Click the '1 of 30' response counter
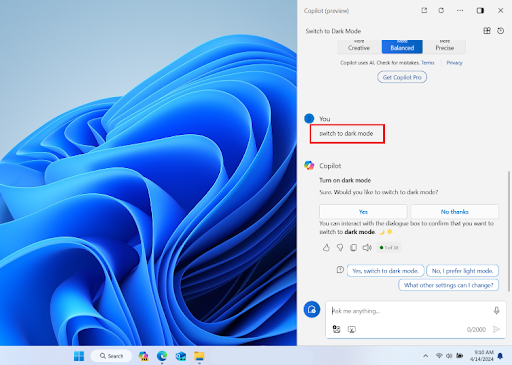This screenshot has width=512, height=365. [x=389, y=247]
